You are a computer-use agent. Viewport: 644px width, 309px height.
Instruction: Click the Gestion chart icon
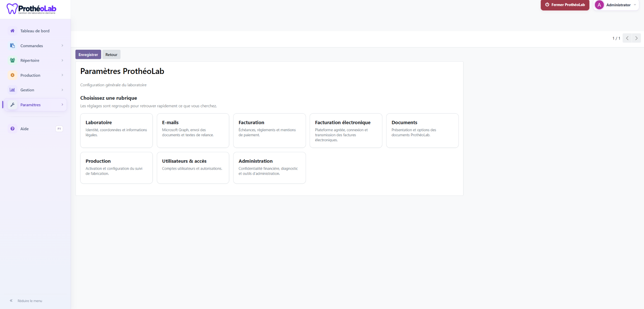pos(13,90)
